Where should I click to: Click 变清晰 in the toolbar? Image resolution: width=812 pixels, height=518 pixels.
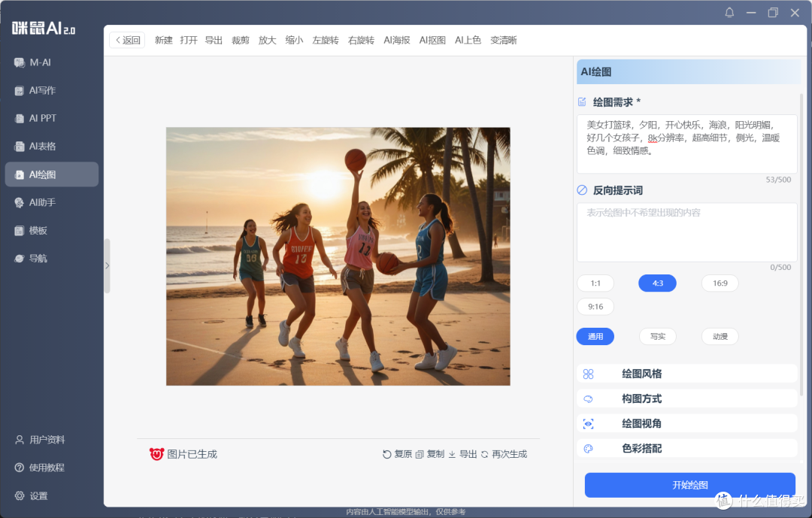[503, 41]
